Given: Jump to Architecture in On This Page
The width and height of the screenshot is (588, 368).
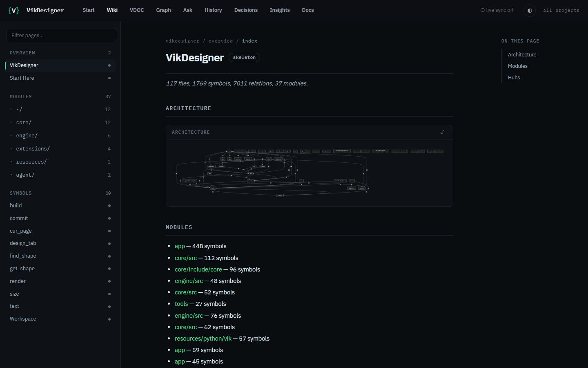Looking at the screenshot, I should coord(522,54).
